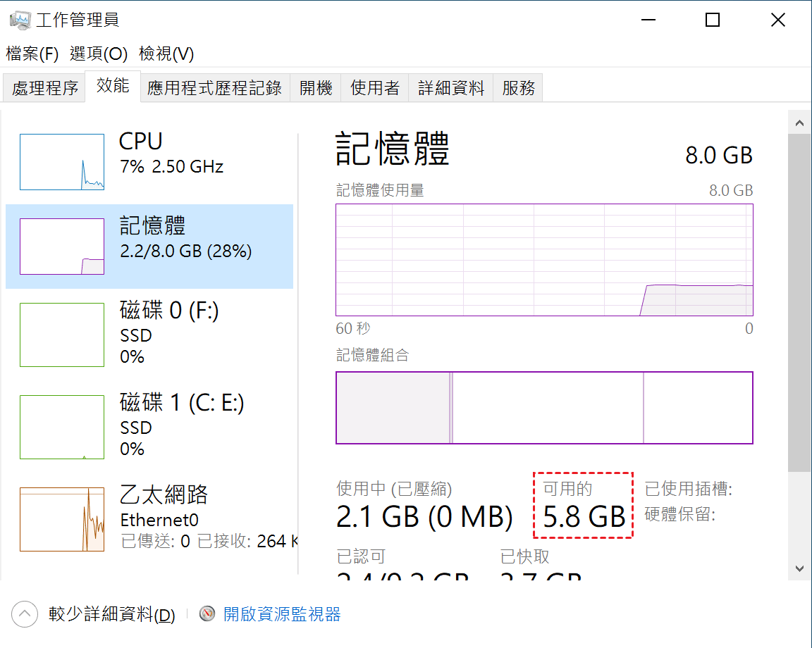Open the 檢視(V) menu

[166, 54]
